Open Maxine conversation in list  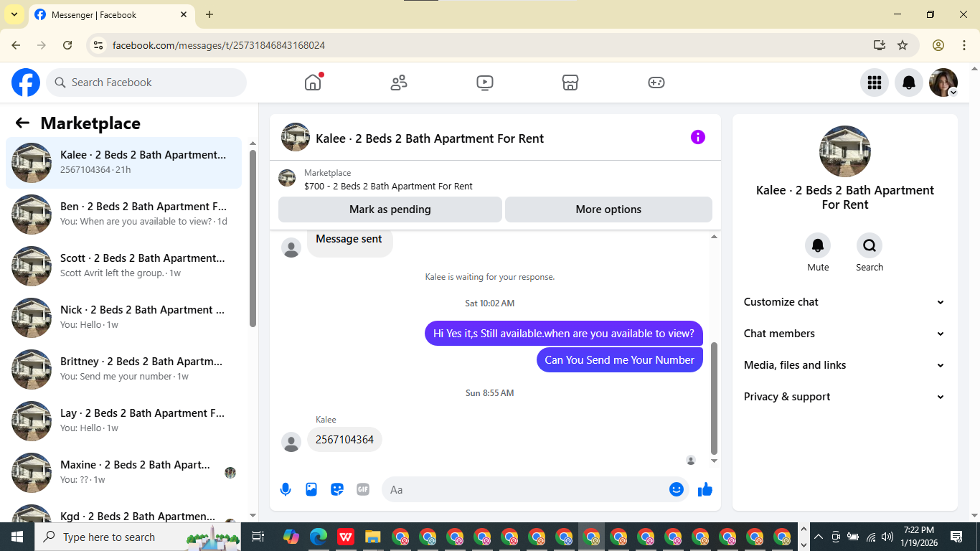click(x=124, y=473)
